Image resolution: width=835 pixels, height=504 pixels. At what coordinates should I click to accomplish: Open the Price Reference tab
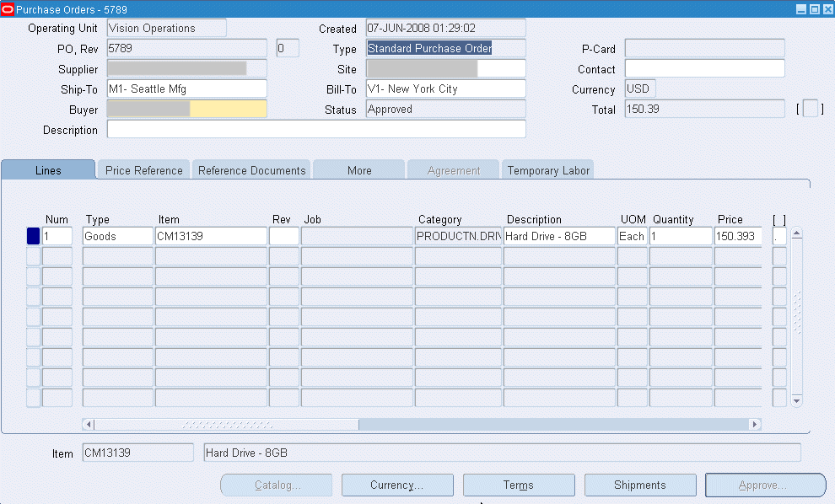143,170
